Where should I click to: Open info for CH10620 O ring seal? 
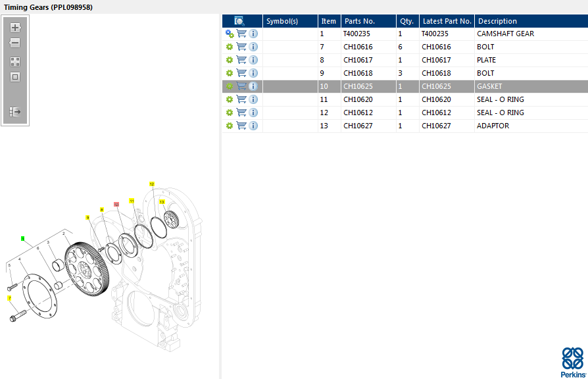(x=253, y=99)
